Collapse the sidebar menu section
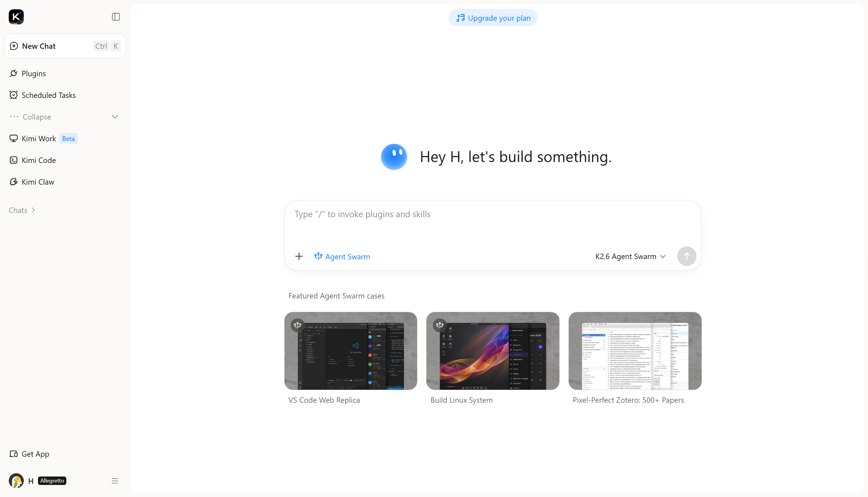The image size is (868, 497). (65, 117)
